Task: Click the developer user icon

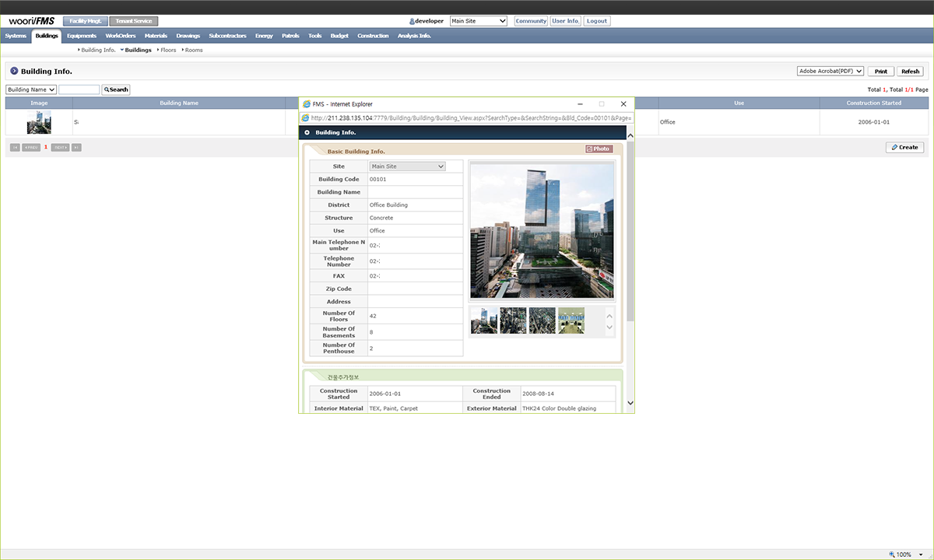Action: [412, 21]
